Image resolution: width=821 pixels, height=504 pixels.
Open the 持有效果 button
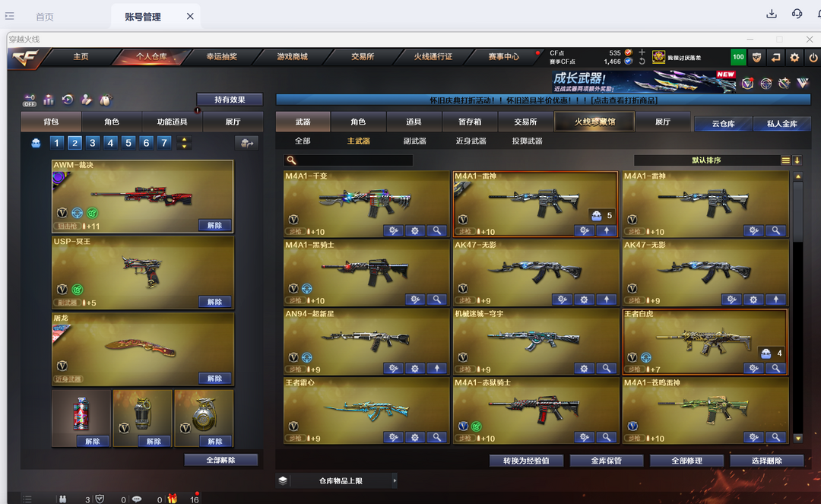click(230, 100)
